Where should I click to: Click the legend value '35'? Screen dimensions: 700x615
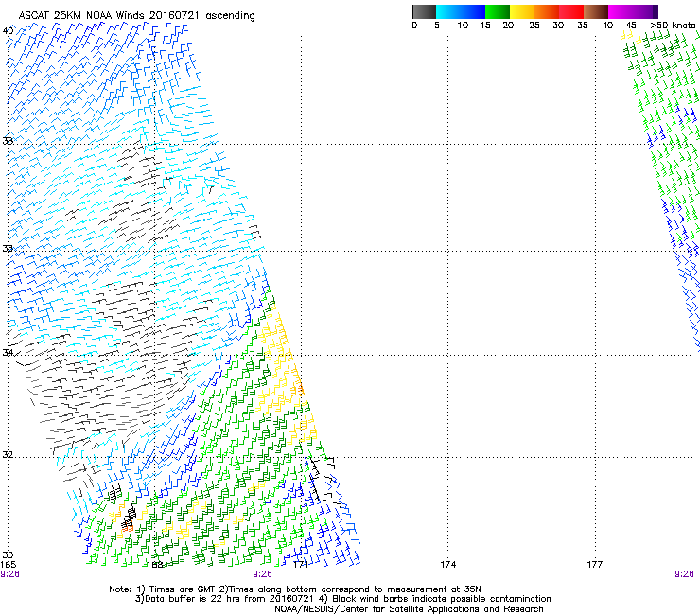pos(583,26)
